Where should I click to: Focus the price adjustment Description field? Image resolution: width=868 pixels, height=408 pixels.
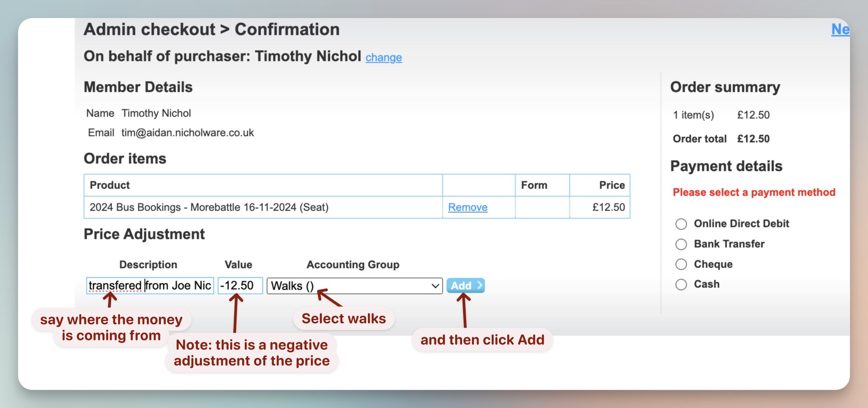click(150, 286)
